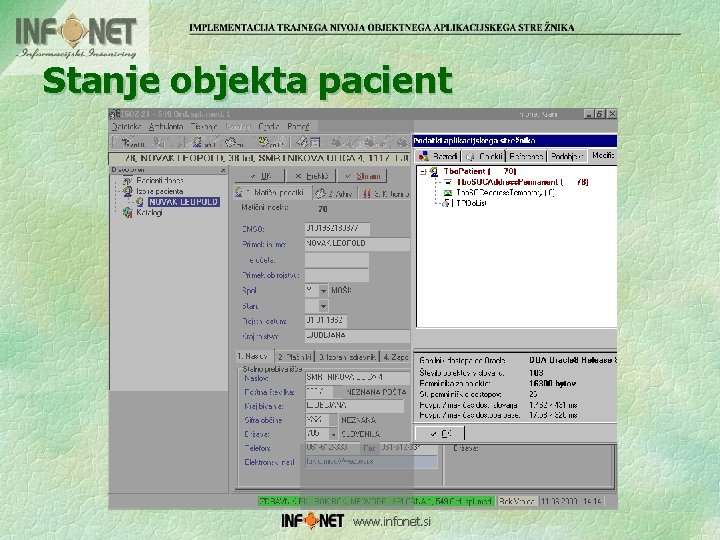Click the Elektronski naslov field
Image resolution: width=720 pixels, height=540 pixels.
coord(371,462)
